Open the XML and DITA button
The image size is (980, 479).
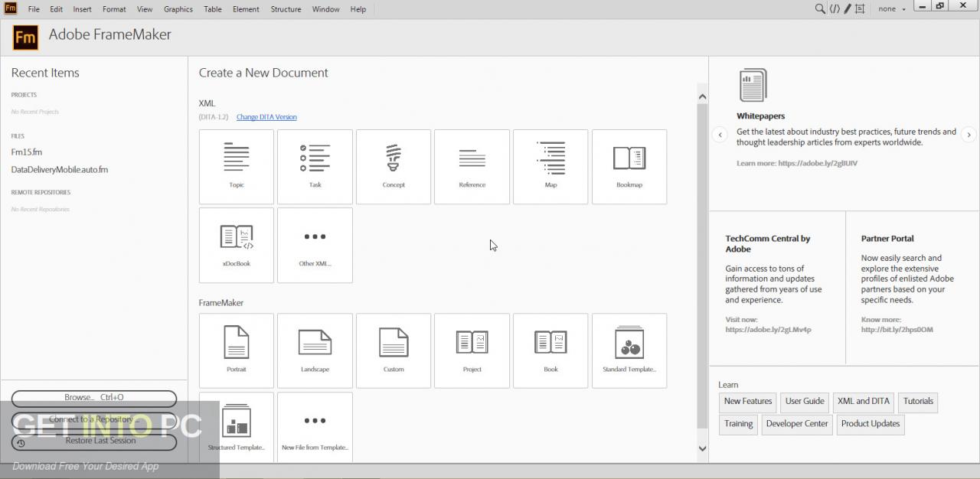click(x=864, y=402)
